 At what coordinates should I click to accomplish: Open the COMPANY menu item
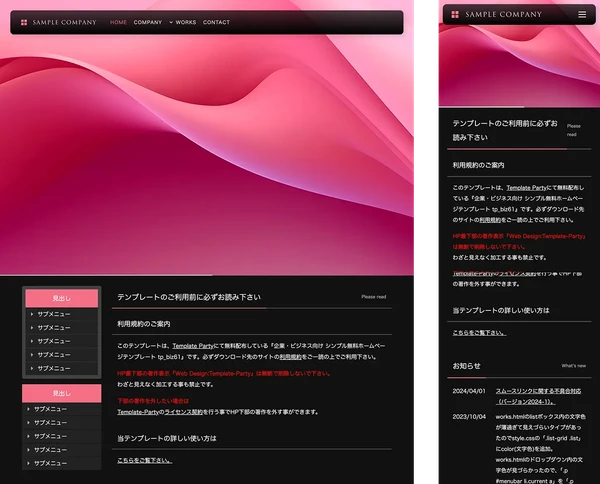click(x=148, y=23)
